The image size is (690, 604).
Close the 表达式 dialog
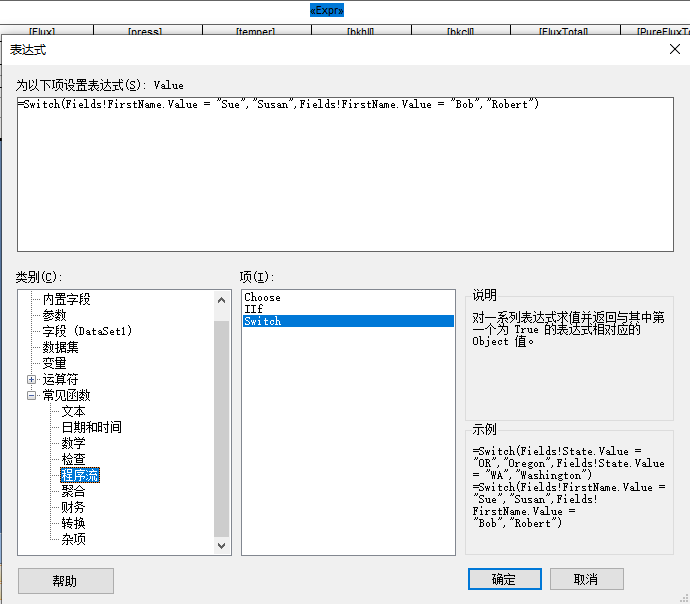(x=675, y=49)
